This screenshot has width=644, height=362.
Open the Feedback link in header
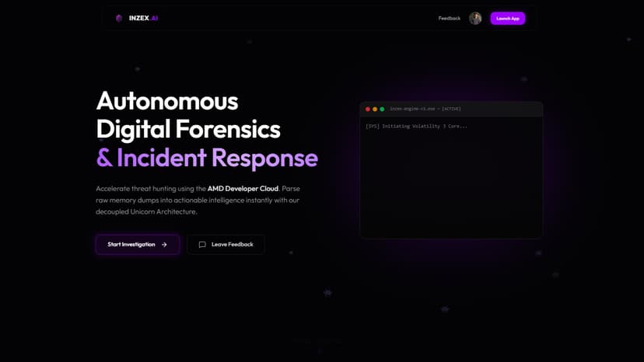tap(450, 18)
